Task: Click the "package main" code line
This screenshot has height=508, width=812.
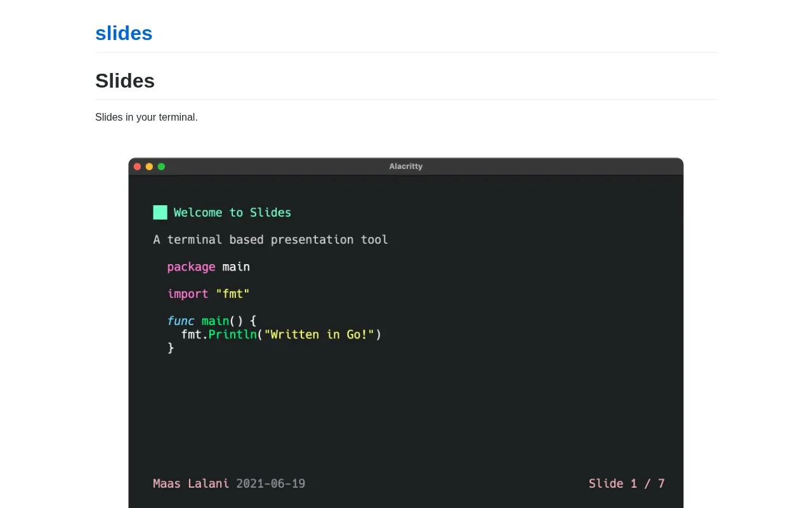Action: pyautogui.click(x=209, y=267)
